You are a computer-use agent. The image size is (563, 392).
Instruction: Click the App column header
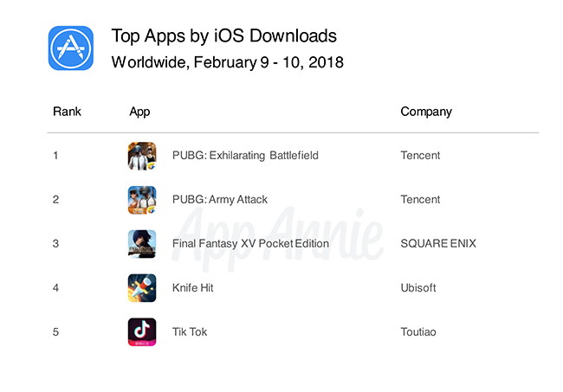[139, 112]
